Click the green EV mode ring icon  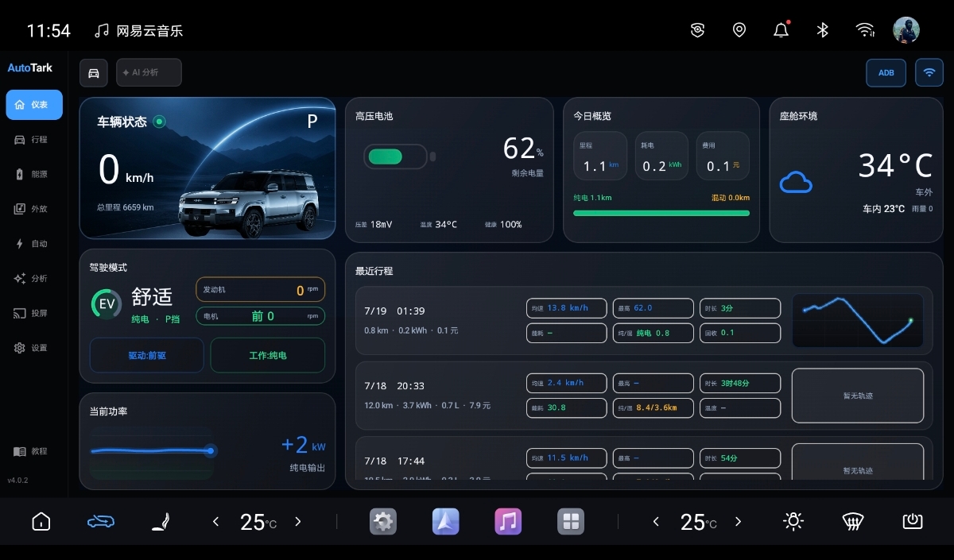point(107,304)
